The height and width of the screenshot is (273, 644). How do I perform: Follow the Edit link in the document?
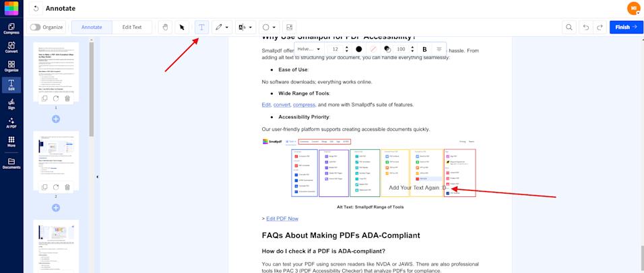click(266, 104)
